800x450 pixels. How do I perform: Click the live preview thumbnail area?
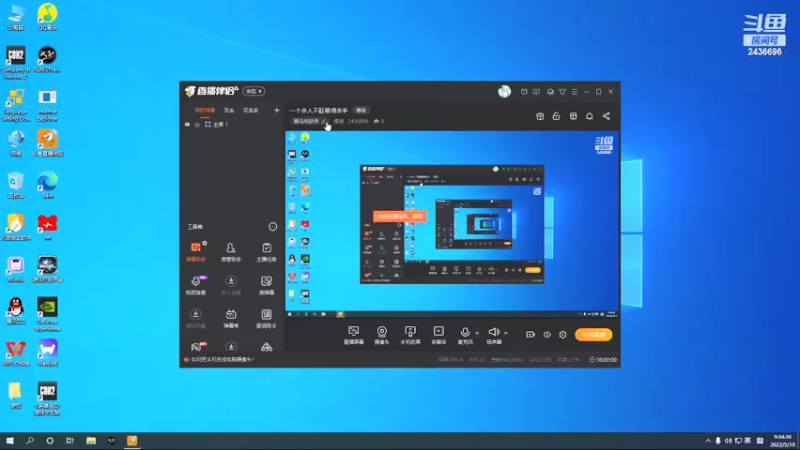click(x=452, y=224)
